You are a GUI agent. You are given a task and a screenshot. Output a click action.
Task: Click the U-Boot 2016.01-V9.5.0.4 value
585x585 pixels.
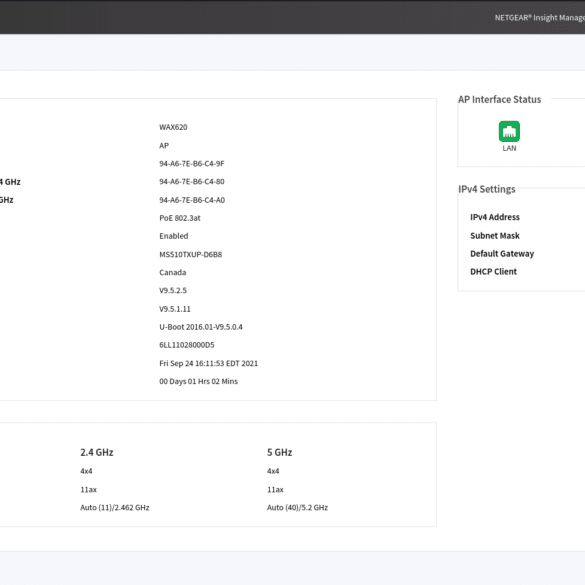pos(201,327)
